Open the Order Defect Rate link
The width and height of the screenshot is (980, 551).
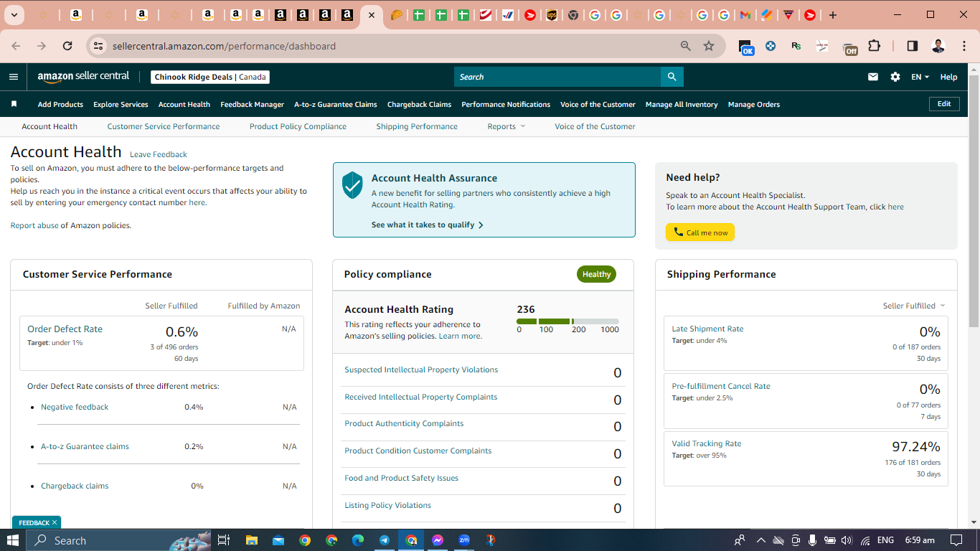click(65, 329)
